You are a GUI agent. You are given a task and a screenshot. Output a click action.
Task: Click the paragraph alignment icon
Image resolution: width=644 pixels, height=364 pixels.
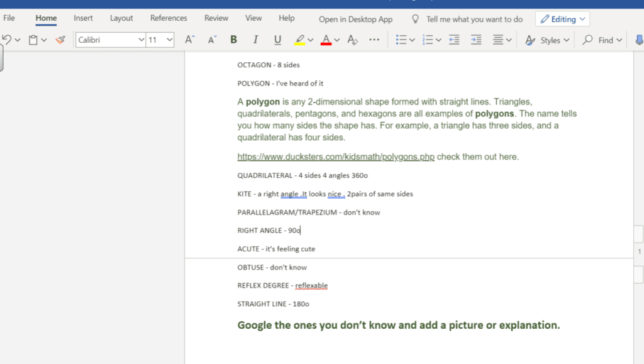[498, 40]
